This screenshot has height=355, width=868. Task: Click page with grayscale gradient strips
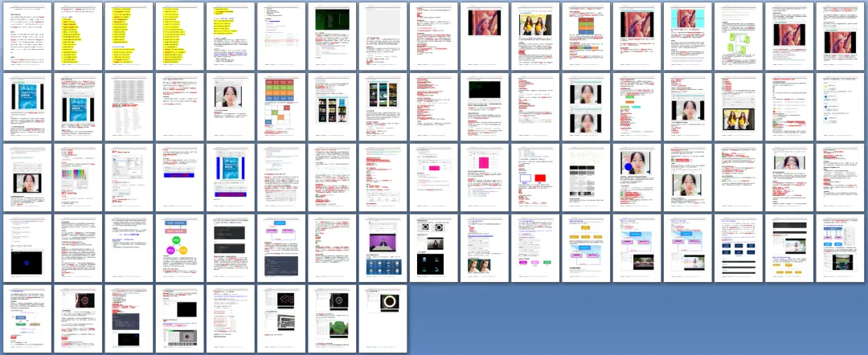coord(587,178)
